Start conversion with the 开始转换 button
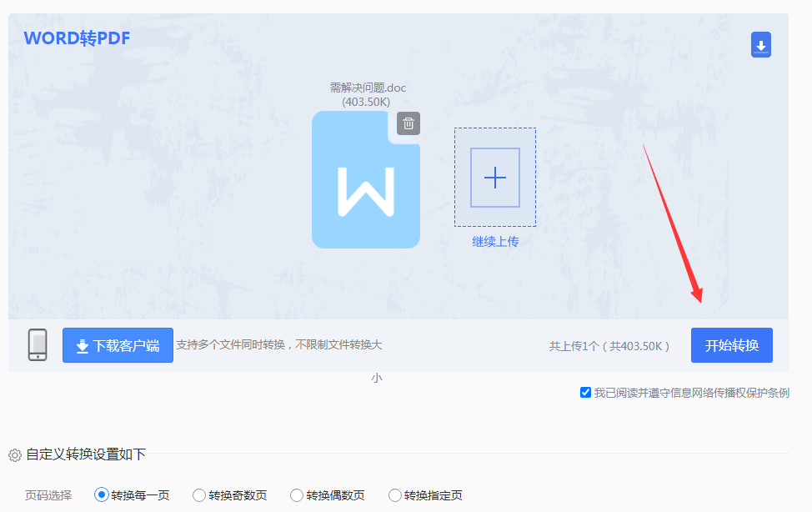 [731, 344]
